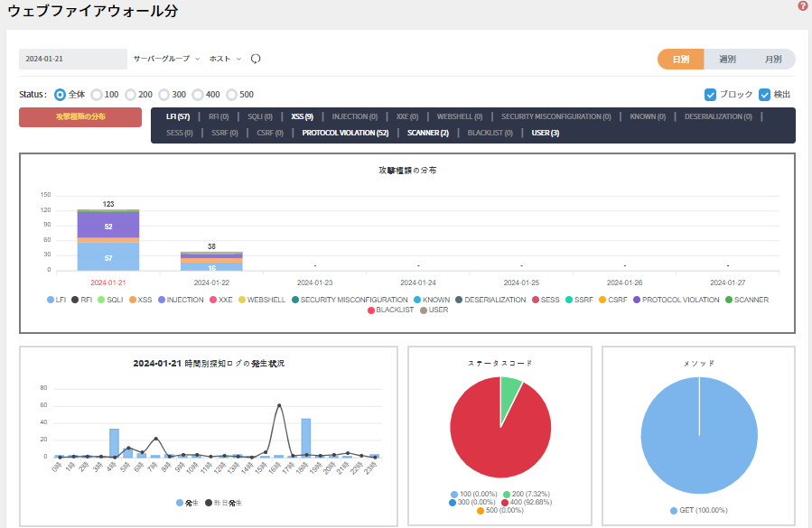
Task: Click the 2024-01-21 date input field
Action: (72, 59)
